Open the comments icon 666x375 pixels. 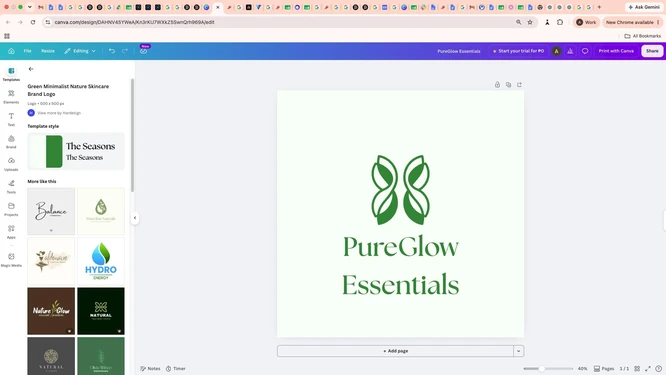(x=585, y=51)
